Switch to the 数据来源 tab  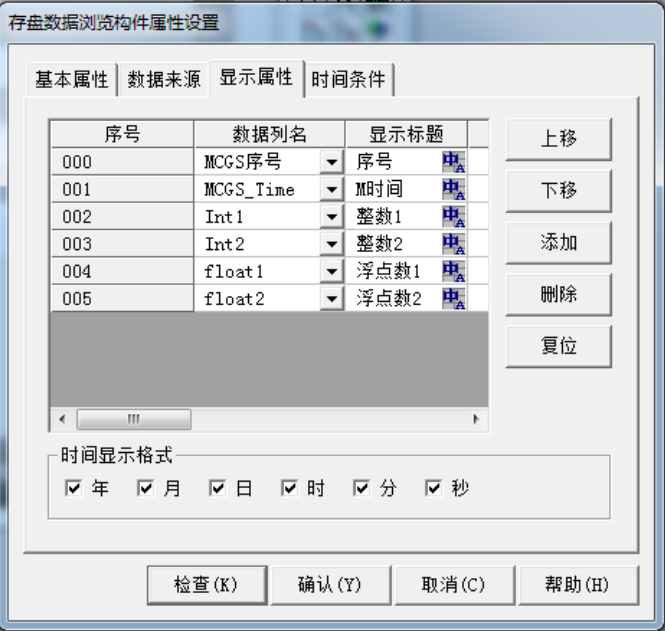tap(164, 80)
